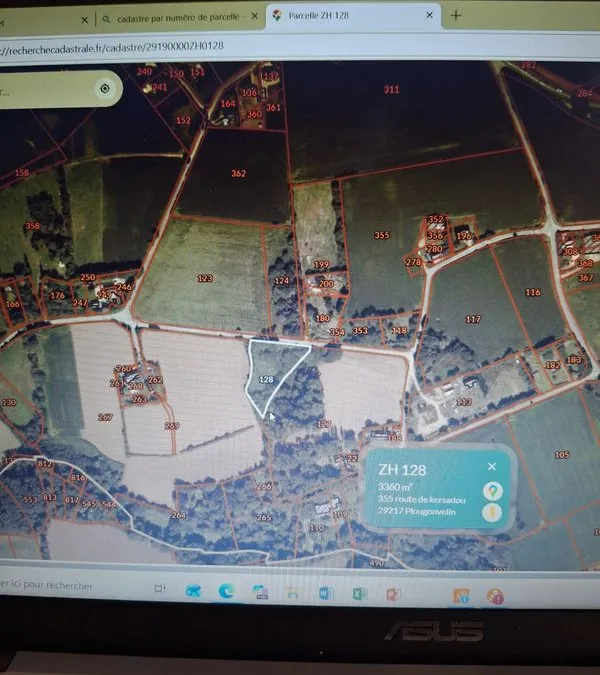600x675 pixels.
Task: Open Task View on the taskbar
Action: point(160,588)
